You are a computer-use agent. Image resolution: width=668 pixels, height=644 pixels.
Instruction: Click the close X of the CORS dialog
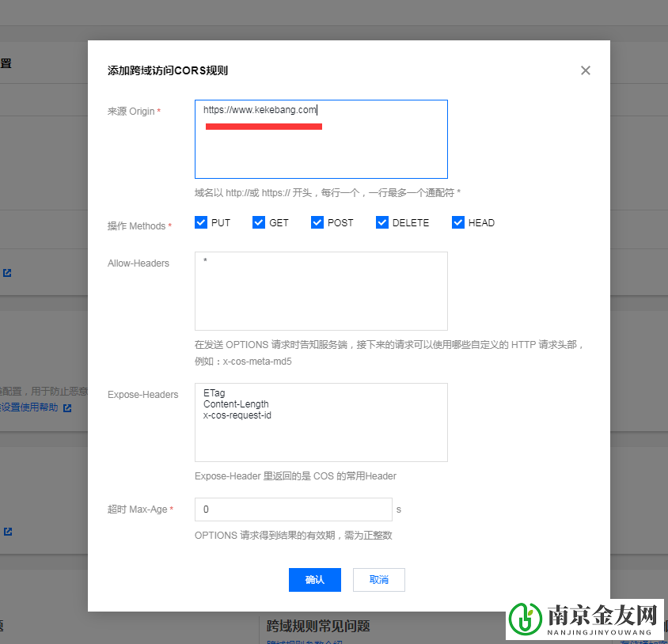(586, 70)
